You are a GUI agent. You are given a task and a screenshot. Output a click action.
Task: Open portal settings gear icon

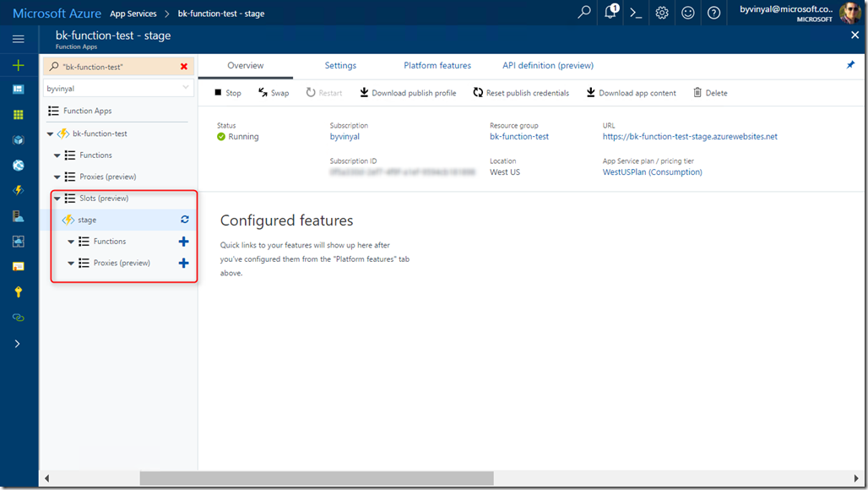point(662,13)
